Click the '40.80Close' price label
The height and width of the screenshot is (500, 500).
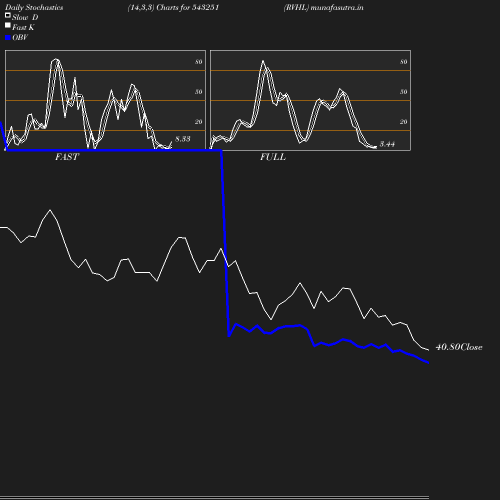pos(459,347)
